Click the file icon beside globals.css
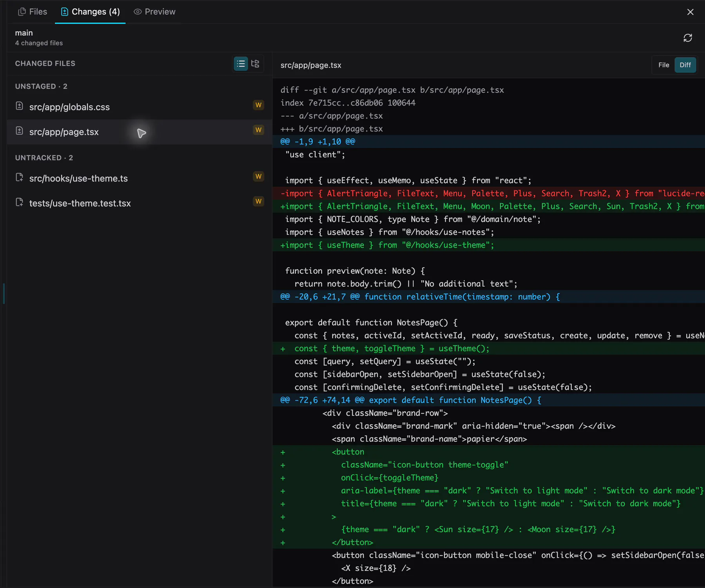 coord(19,106)
